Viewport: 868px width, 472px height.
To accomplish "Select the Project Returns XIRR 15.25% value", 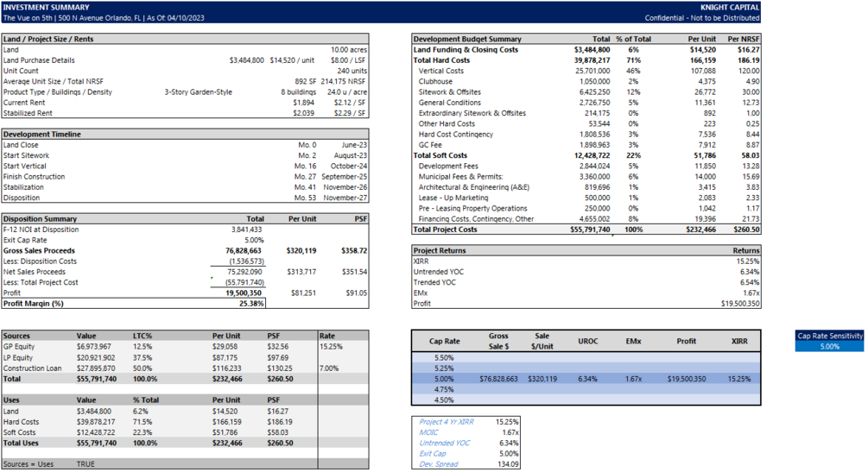I will point(748,261).
